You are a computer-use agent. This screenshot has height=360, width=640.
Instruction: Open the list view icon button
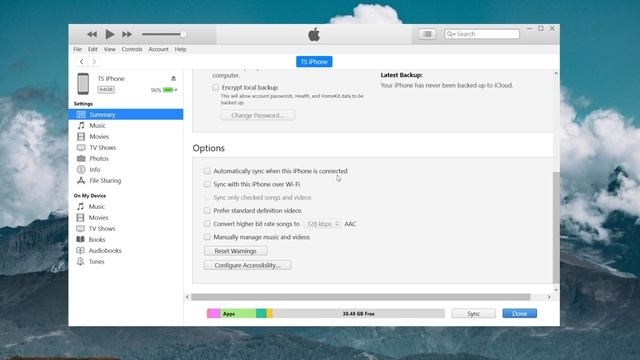427,34
